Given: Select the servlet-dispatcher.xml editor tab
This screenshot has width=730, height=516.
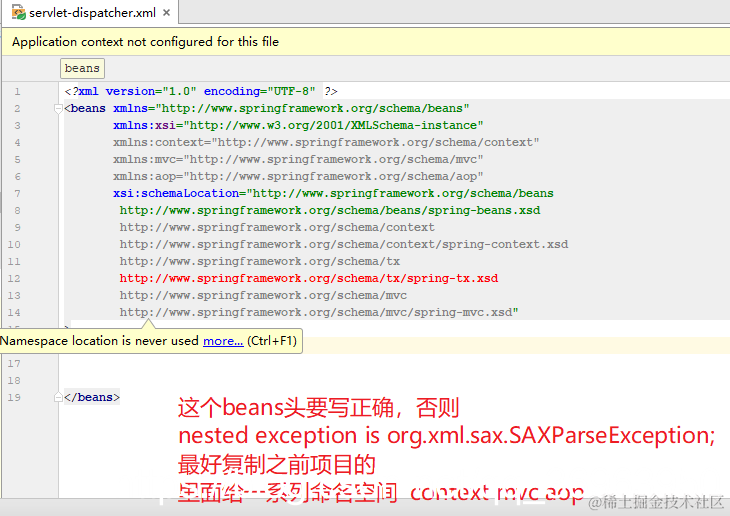Looking at the screenshot, I should click(90, 13).
